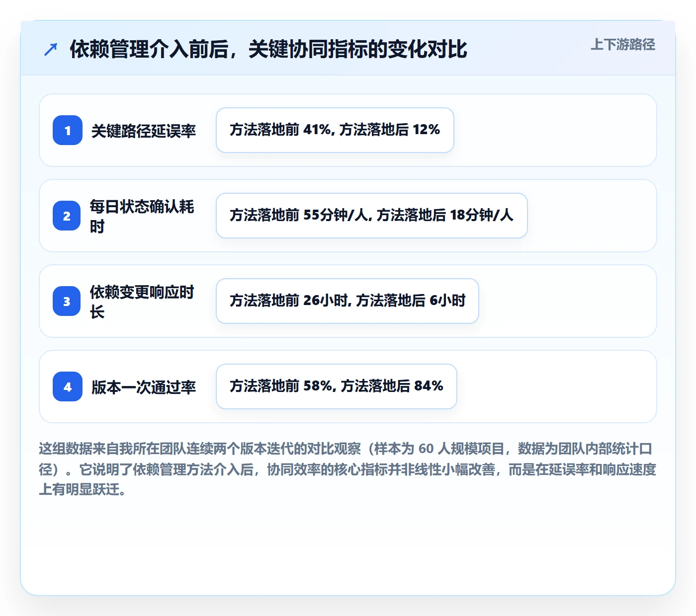Click the value box 方法落地前 58%, 方法落地后 84%
The width and height of the screenshot is (696, 616).
(x=337, y=386)
